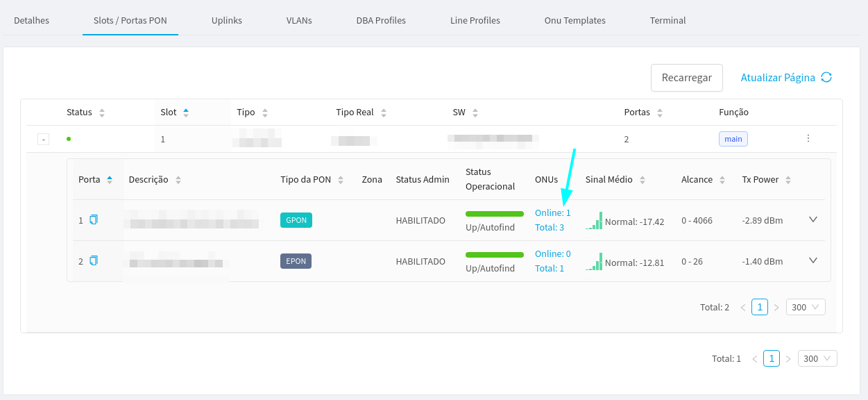Image resolution: width=868 pixels, height=400 pixels.
Task: Click port 1 operational status green bar
Action: (x=494, y=214)
